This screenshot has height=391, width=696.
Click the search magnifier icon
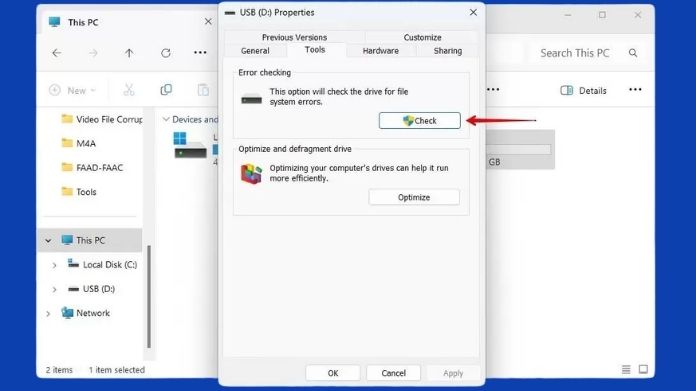pos(633,53)
